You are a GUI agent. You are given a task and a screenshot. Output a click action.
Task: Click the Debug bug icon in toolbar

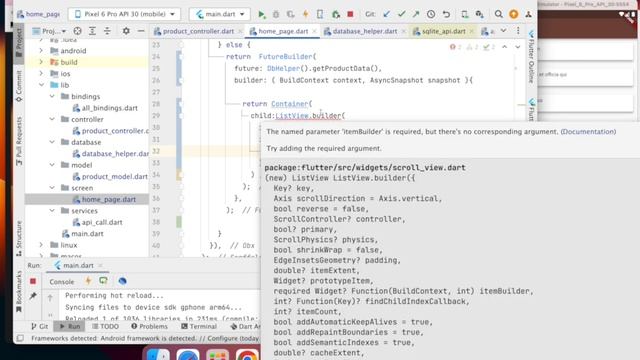[x=276, y=14]
